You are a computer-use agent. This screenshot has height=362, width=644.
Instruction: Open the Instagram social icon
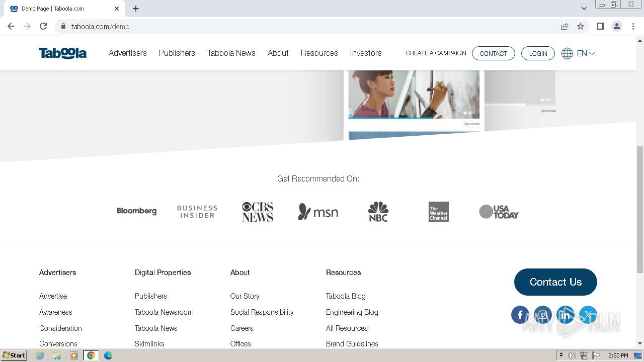(543, 315)
